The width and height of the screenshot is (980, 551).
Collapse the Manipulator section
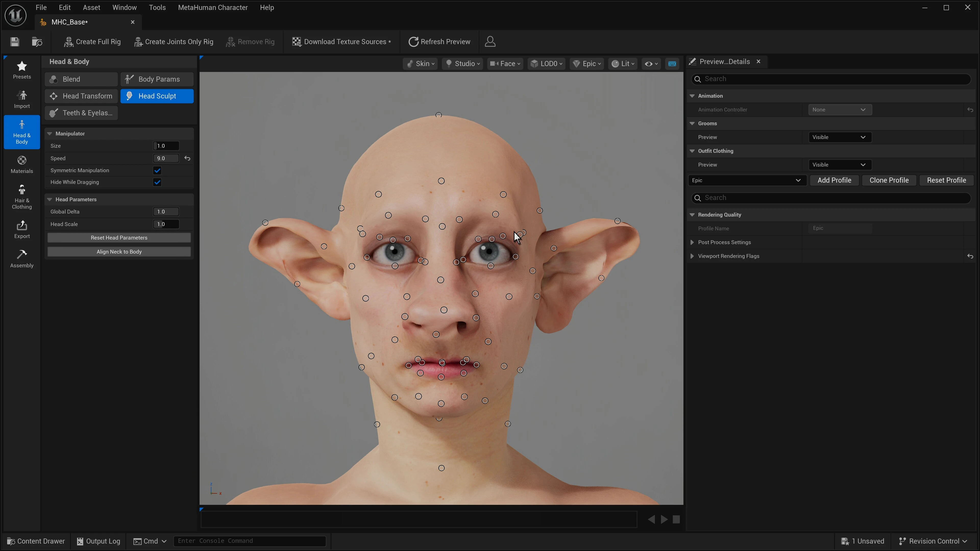point(50,133)
